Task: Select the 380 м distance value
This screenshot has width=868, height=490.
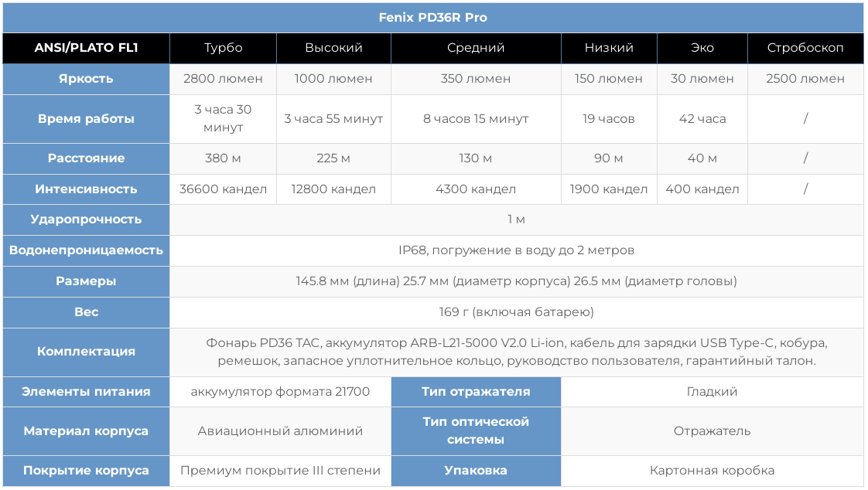Action: tap(223, 158)
